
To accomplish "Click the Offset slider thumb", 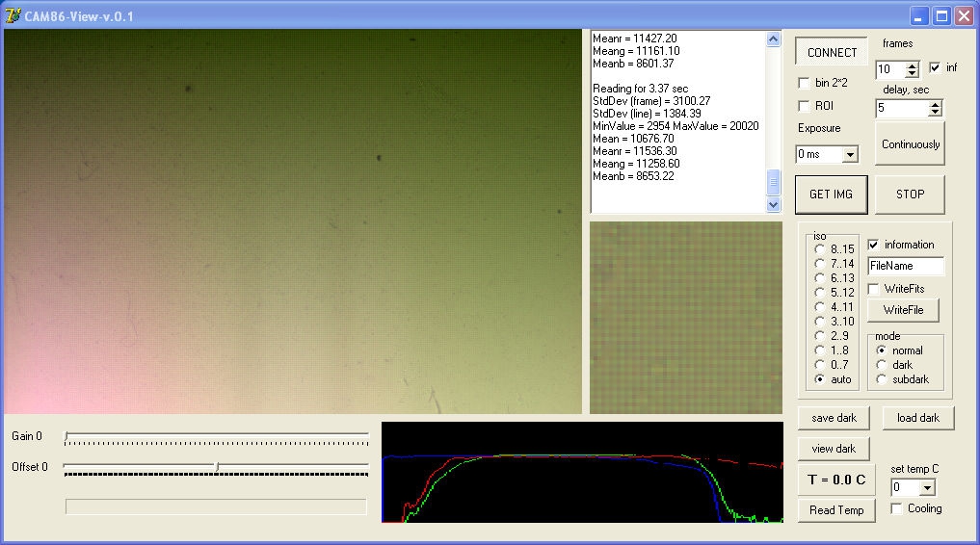I will point(217,467).
